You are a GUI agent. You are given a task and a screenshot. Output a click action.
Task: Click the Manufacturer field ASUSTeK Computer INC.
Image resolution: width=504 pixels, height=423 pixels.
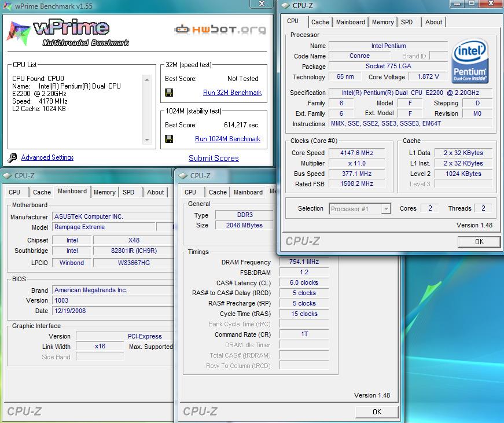pos(113,216)
